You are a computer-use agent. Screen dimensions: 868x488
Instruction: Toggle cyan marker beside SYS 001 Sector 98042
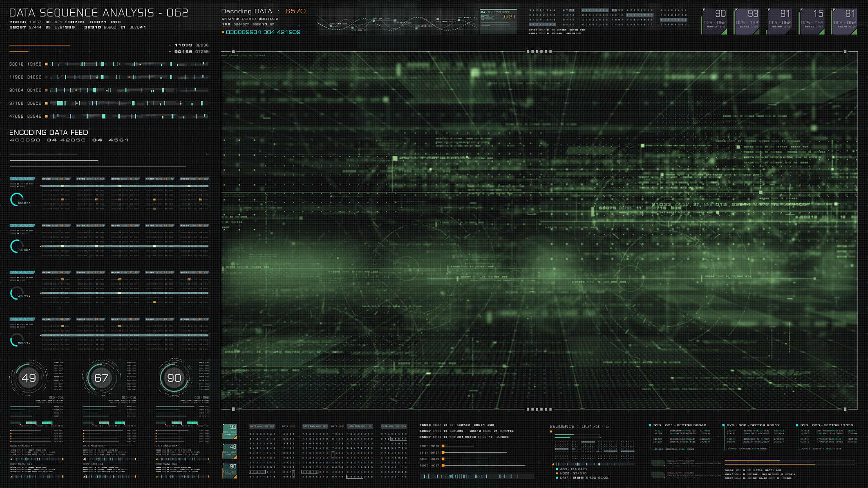(x=650, y=425)
